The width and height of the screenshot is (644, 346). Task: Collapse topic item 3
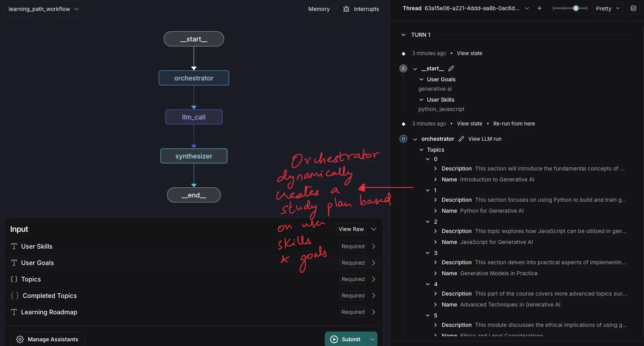pyautogui.click(x=428, y=253)
